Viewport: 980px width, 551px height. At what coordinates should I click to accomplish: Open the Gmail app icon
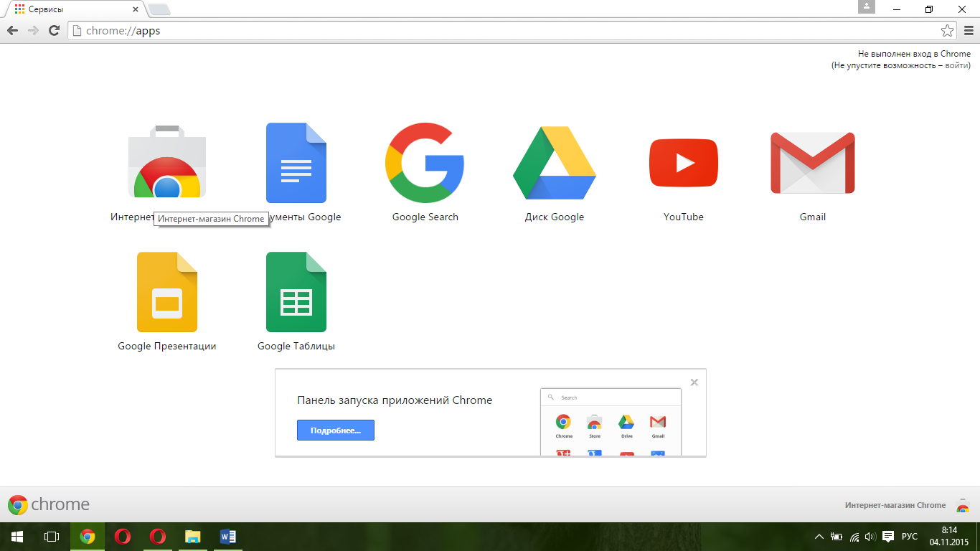pos(813,163)
